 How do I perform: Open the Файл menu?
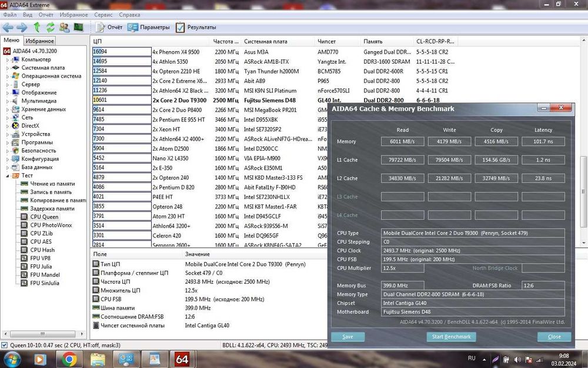10,15
